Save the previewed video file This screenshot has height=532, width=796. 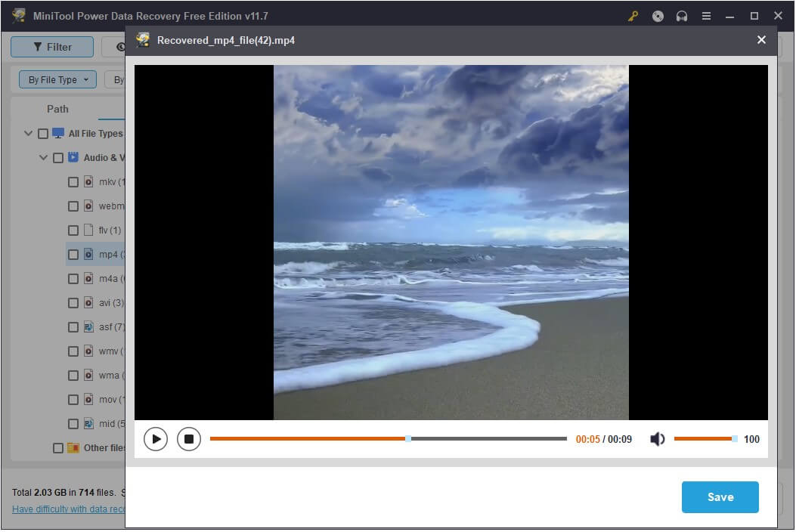(720, 497)
